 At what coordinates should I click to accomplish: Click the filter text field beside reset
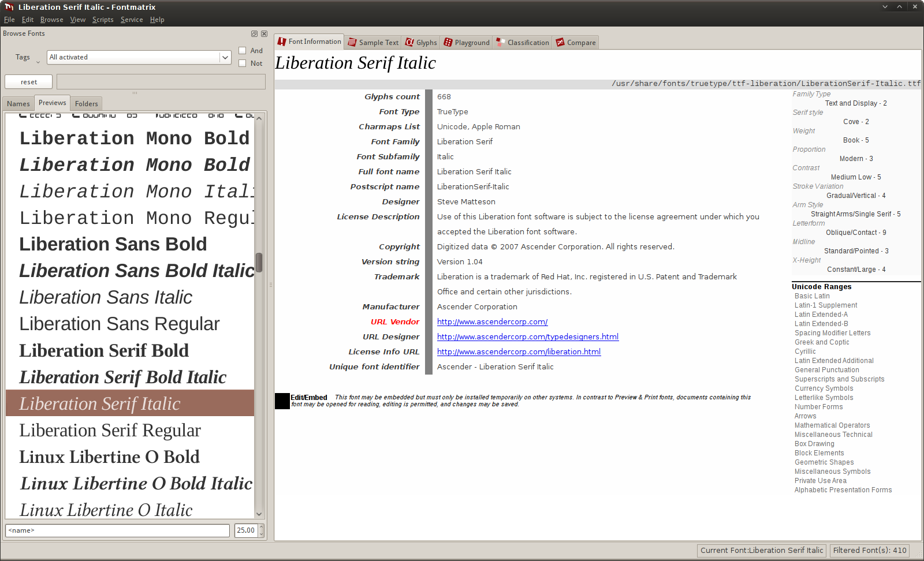tap(161, 82)
